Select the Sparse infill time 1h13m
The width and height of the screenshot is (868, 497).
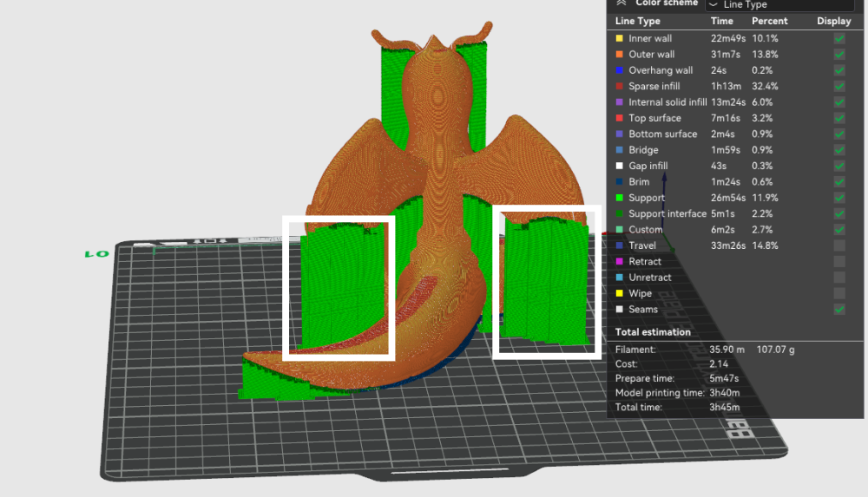tap(726, 87)
